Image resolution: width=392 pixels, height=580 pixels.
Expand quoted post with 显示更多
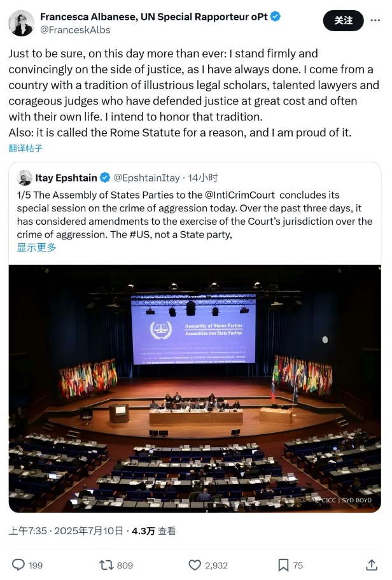36,248
